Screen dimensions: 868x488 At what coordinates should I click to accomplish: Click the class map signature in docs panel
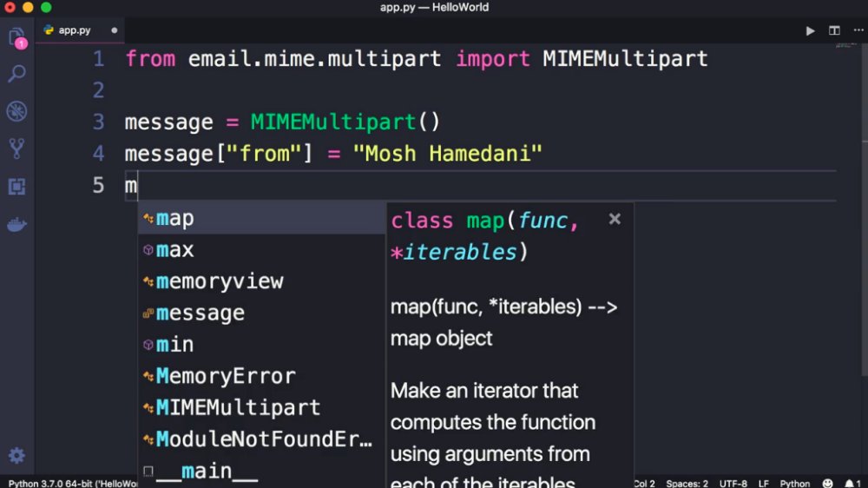485,236
